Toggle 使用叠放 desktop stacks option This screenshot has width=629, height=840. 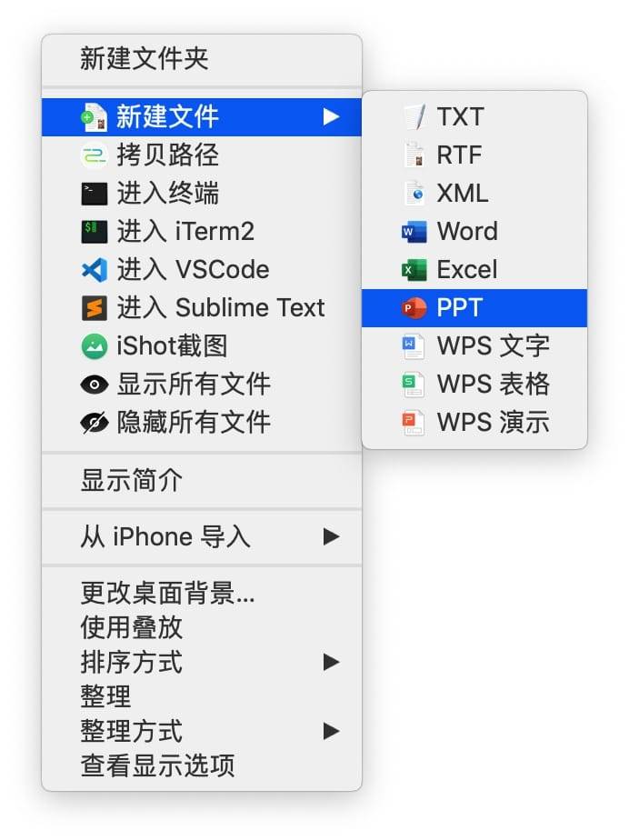[x=132, y=627]
